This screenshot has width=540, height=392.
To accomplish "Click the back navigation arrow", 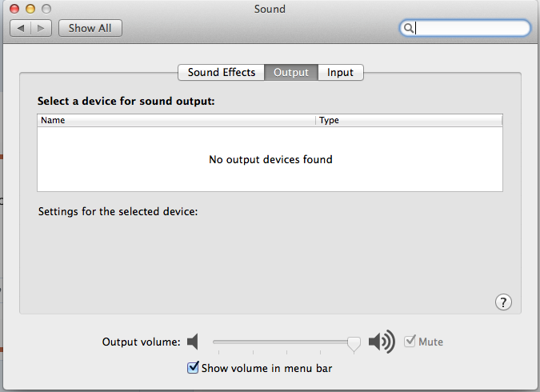I will click(21, 28).
